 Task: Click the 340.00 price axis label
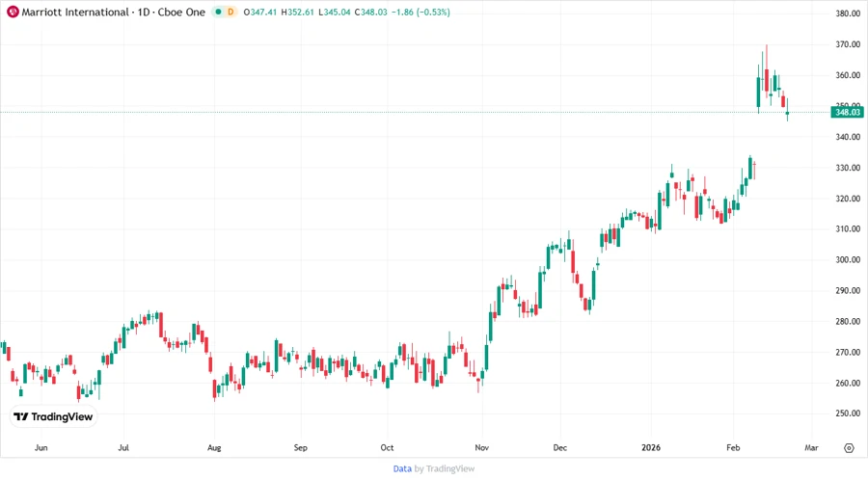(848, 137)
